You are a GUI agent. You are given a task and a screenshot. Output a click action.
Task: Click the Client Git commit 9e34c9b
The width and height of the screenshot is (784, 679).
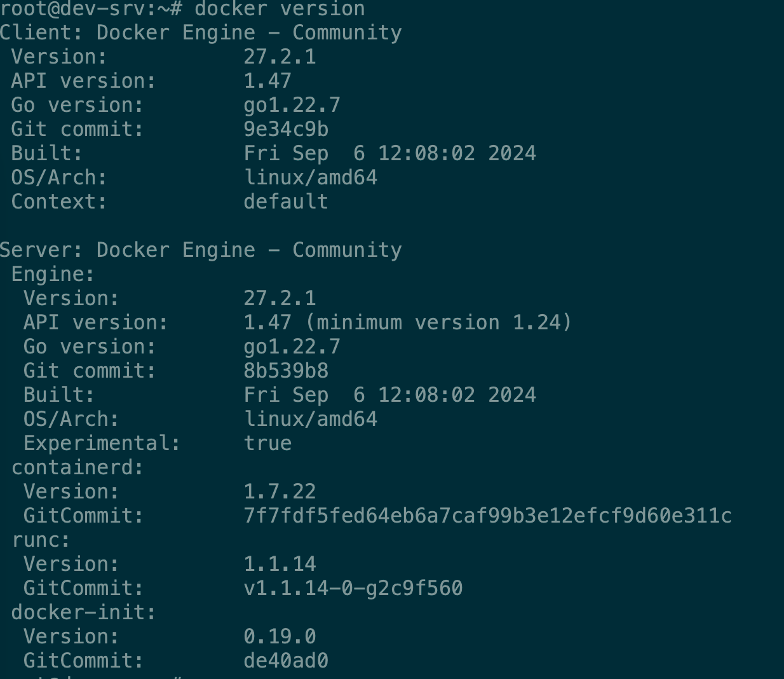[x=286, y=129]
